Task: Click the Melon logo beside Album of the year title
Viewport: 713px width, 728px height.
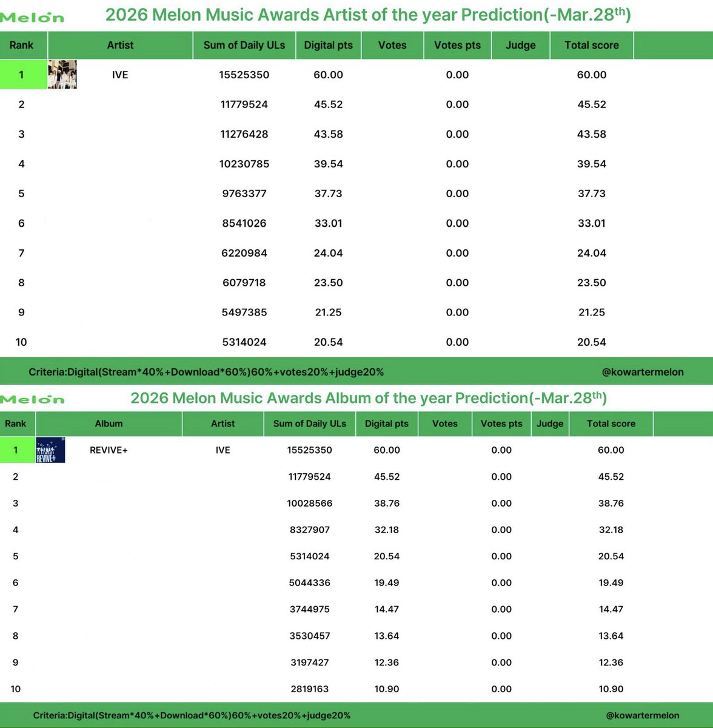Action: coord(32,399)
